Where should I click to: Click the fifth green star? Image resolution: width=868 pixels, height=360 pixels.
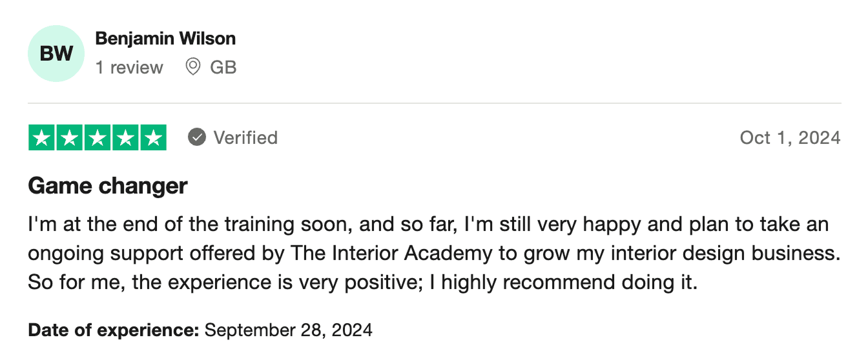point(153,138)
